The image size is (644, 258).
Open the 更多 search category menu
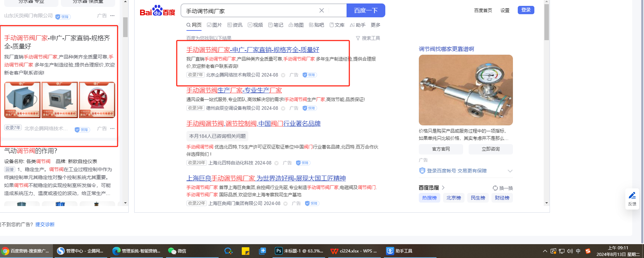click(x=376, y=25)
